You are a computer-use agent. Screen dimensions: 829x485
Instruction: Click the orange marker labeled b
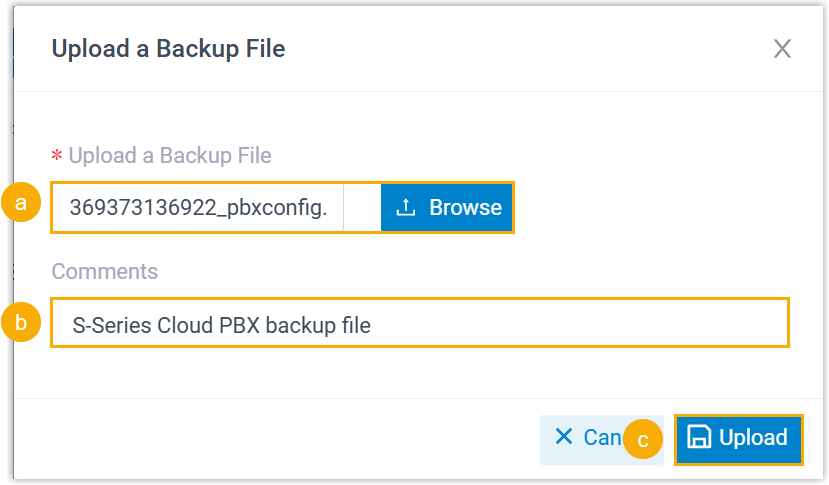[21, 323]
